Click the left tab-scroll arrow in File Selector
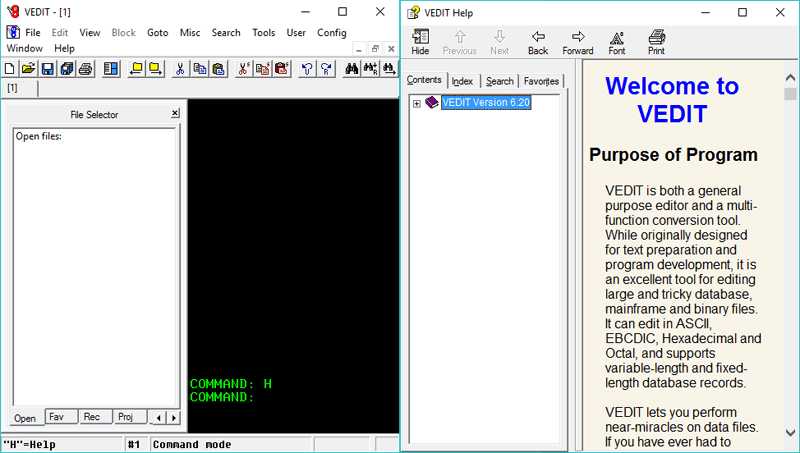800x453 pixels. pos(159,418)
